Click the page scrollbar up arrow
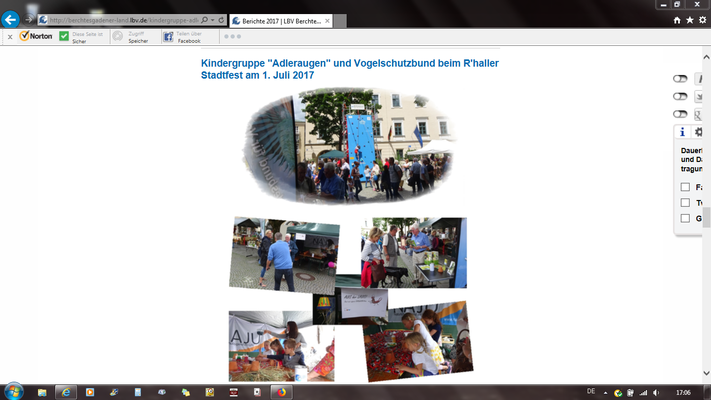This screenshot has width=711, height=400. [706, 57]
